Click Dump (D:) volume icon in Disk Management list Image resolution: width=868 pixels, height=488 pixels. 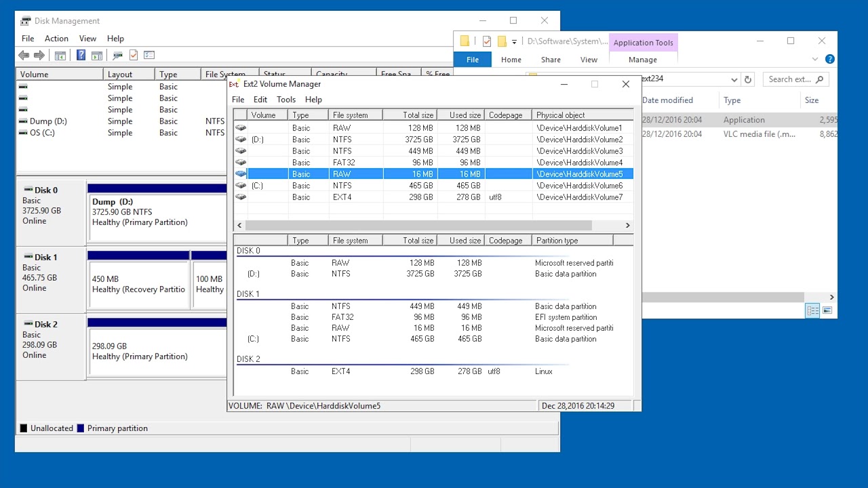tap(23, 121)
